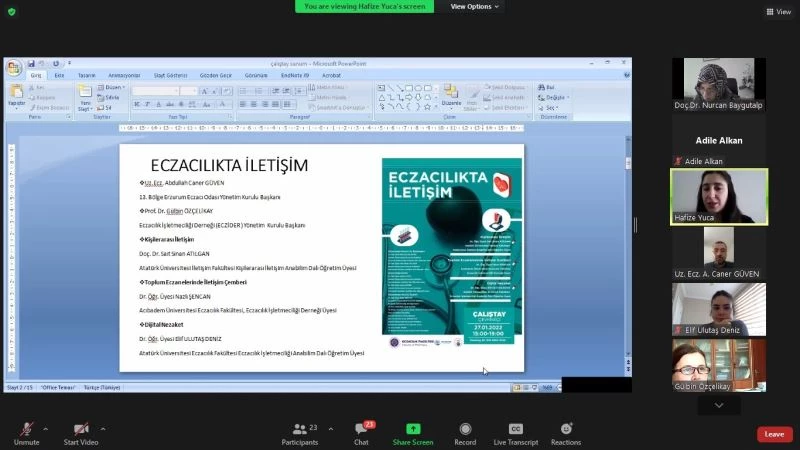Viewport: 800px width, 450px height.
Task: Click the Yeni Slayt icon
Action: click(86, 94)
